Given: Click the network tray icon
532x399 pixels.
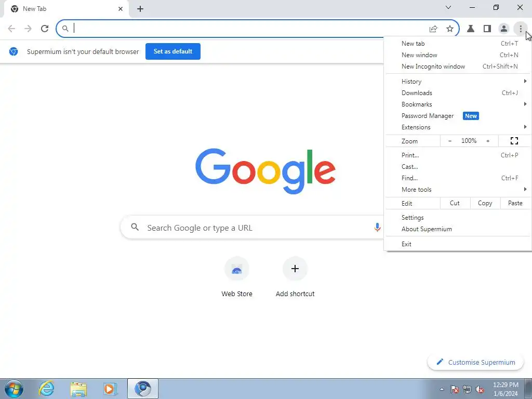Looking at the screenshot, I should [467, 389].
